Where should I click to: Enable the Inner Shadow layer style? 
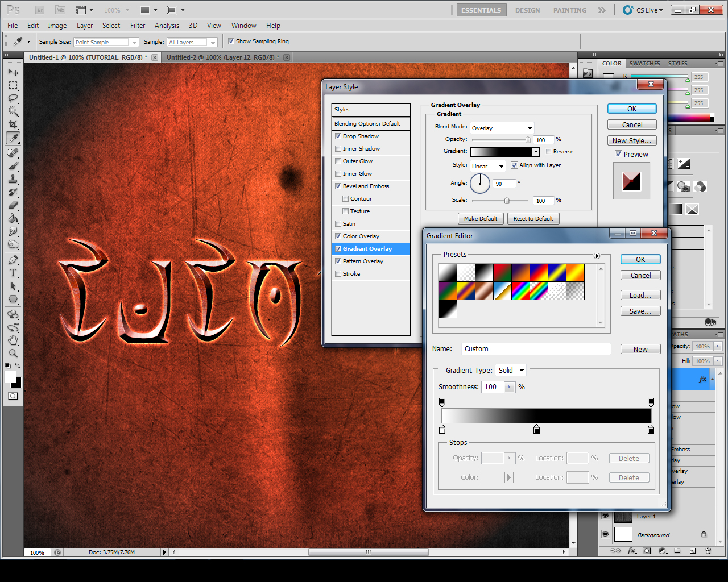click(x=338, y=148)
